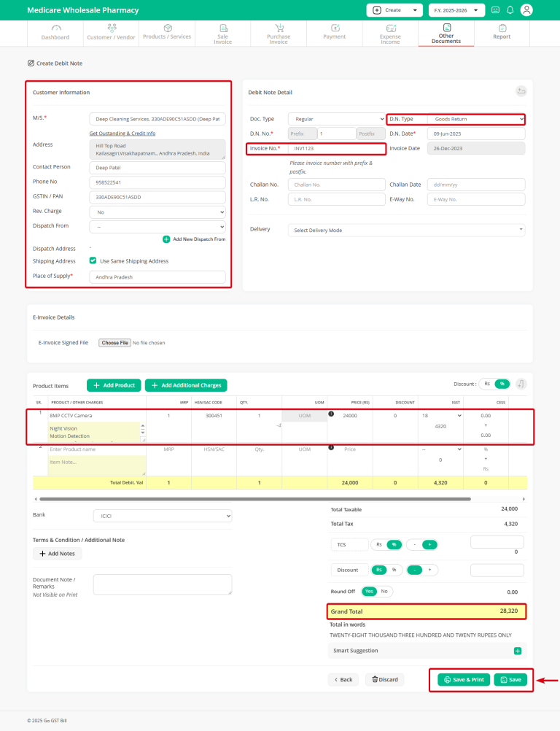560x731 pixels.
Task: Open the Other Documents tab
Action: point(446,33)
